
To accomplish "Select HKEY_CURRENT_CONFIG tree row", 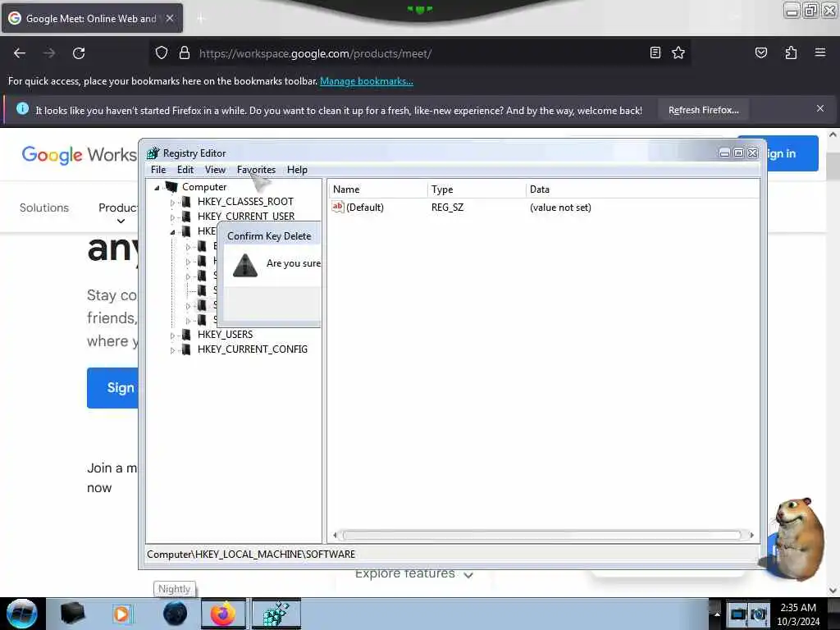I will tap(253, 349).
